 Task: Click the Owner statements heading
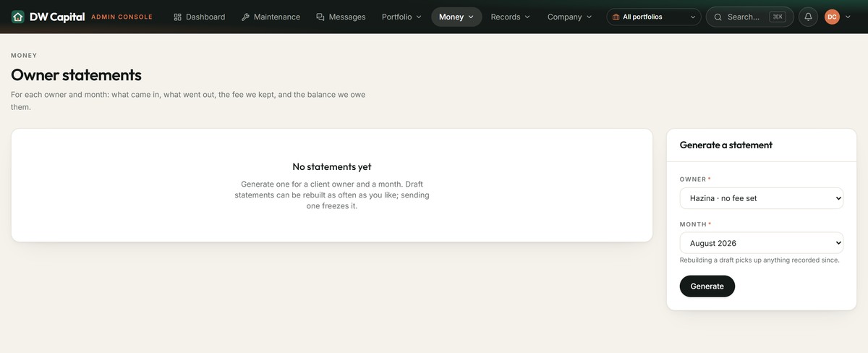click(x=76, y=75)
